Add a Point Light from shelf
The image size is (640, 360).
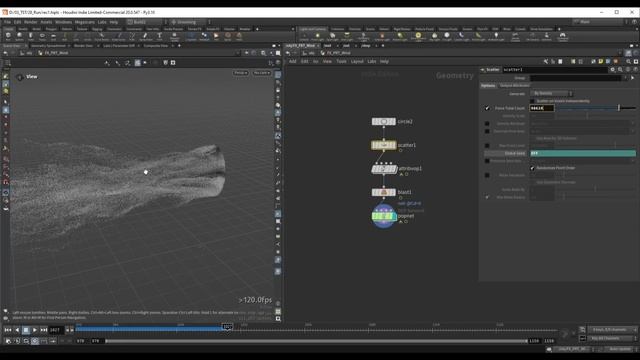tap(318, 37)
